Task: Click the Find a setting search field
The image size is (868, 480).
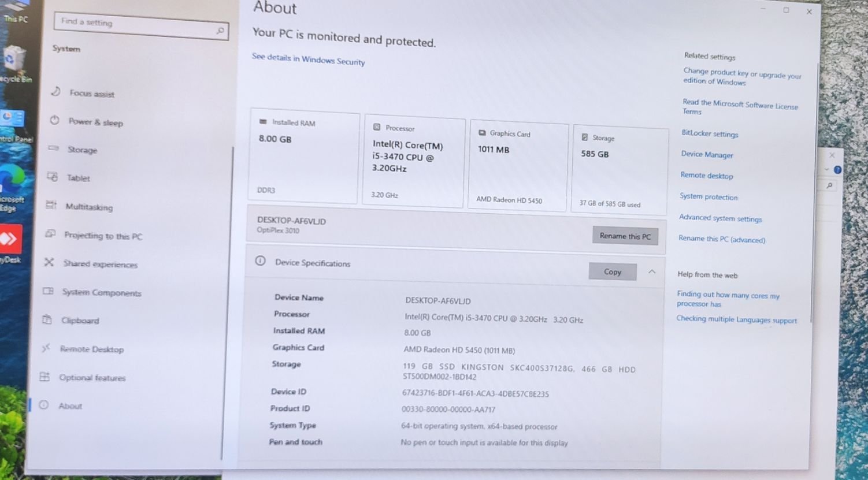Action: coord(141,26)
